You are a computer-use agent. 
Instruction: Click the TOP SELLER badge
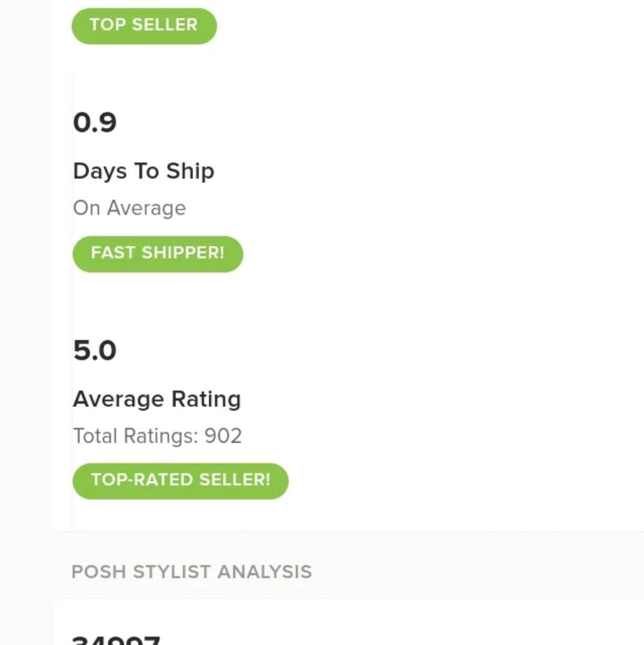click(x=144, y=26)
